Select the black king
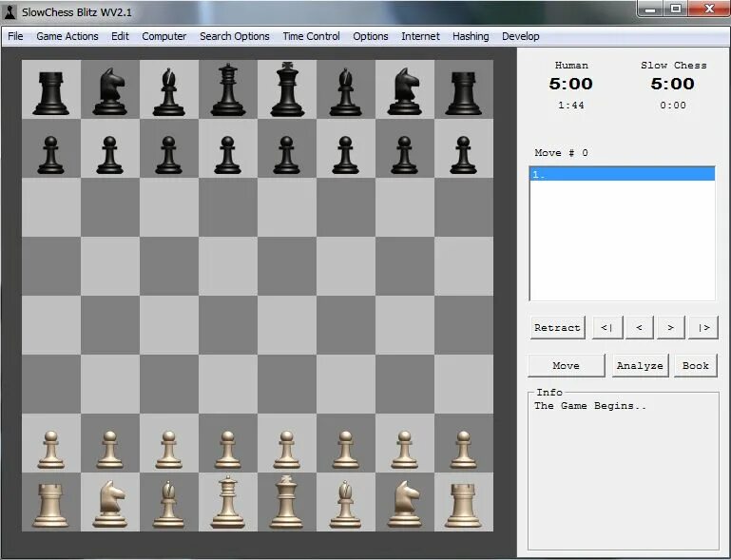 click(287, 89)
